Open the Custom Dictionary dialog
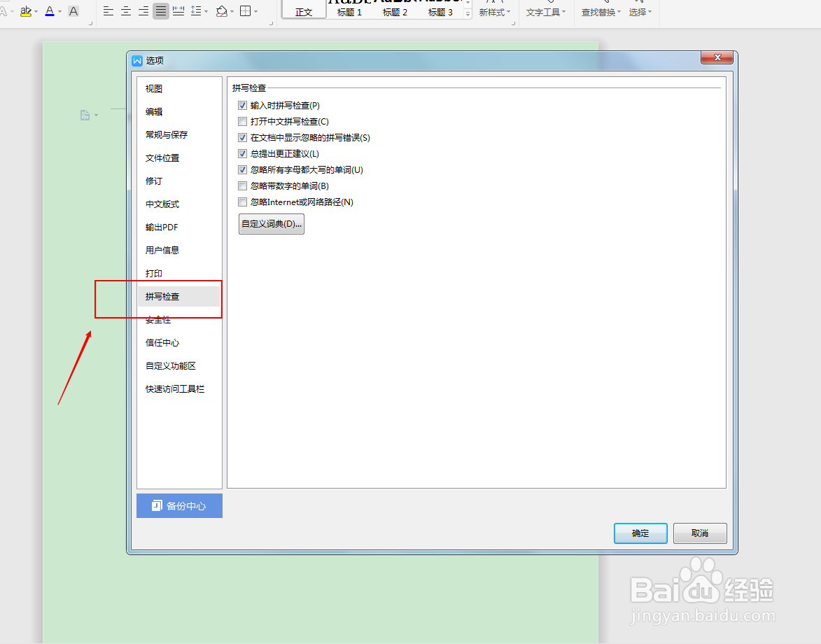 click(x=271, y=223)
